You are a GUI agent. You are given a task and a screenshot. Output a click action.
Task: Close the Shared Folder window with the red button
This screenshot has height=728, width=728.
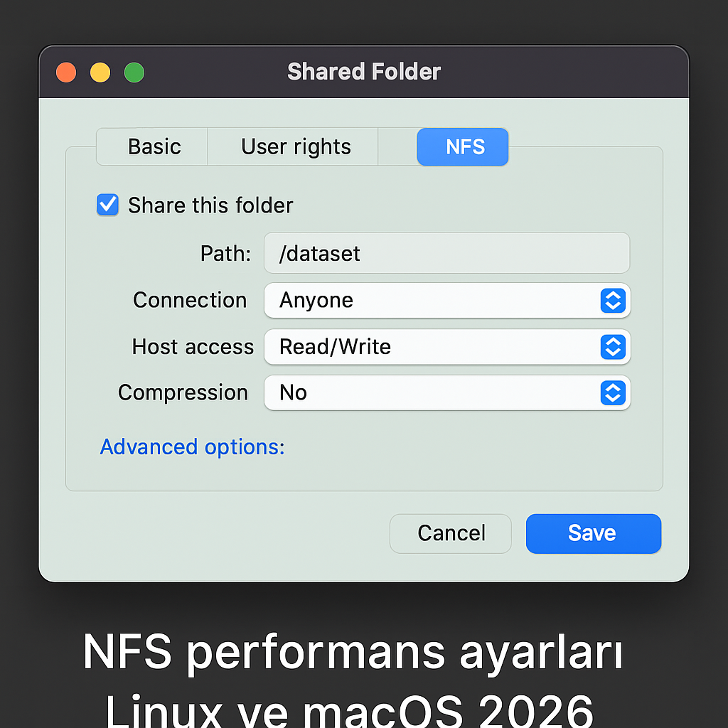coord(66,73)
